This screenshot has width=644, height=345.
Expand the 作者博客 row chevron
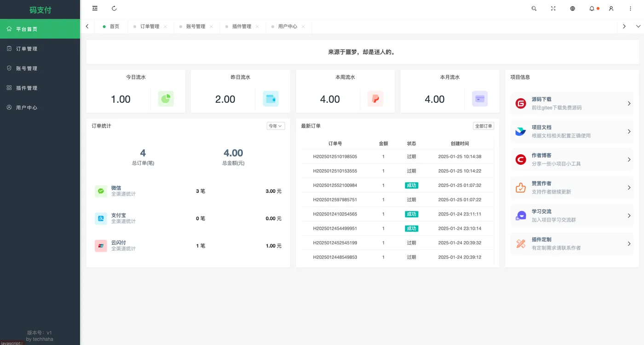[629, 159]
